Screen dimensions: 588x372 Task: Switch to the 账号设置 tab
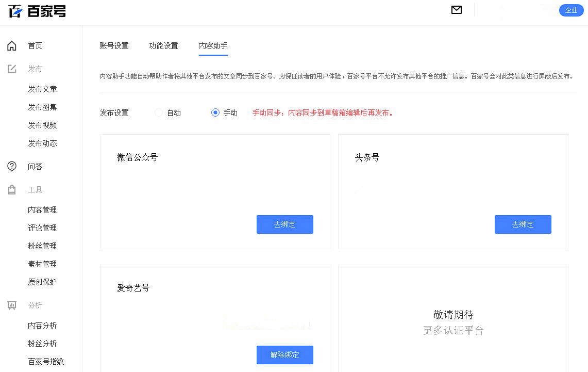[114, 46]
